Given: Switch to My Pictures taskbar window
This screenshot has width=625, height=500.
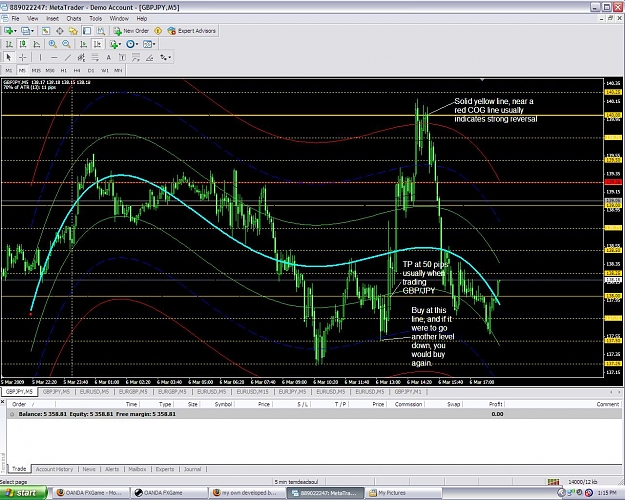Looking at the screenshot, I should (x=404, y=493).
